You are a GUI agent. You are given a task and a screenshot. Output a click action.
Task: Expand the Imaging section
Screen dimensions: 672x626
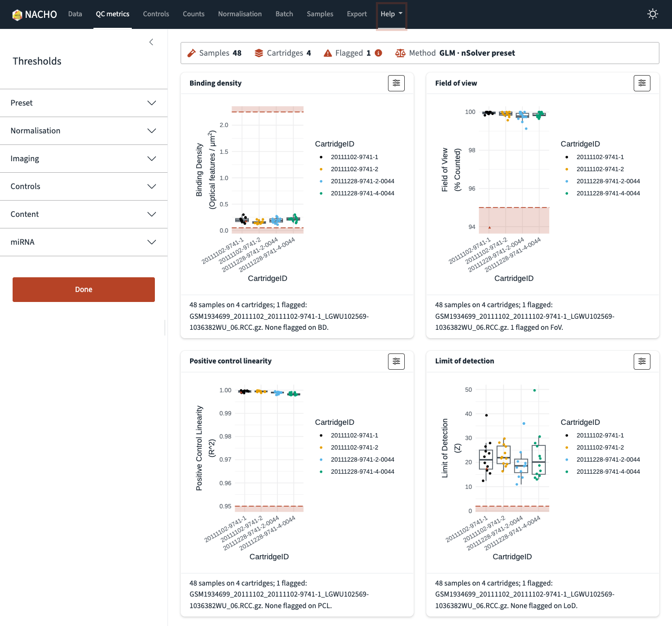pyautogui.click(x=83, y=159)
